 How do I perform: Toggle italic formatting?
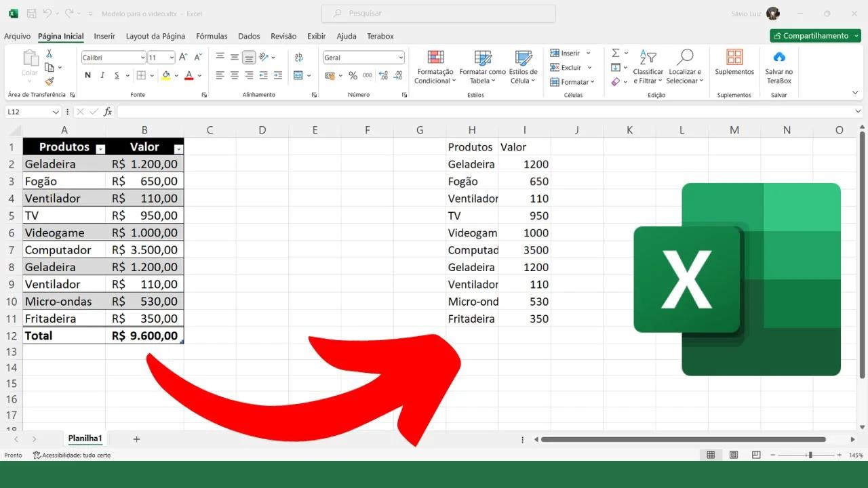point(102,76)
